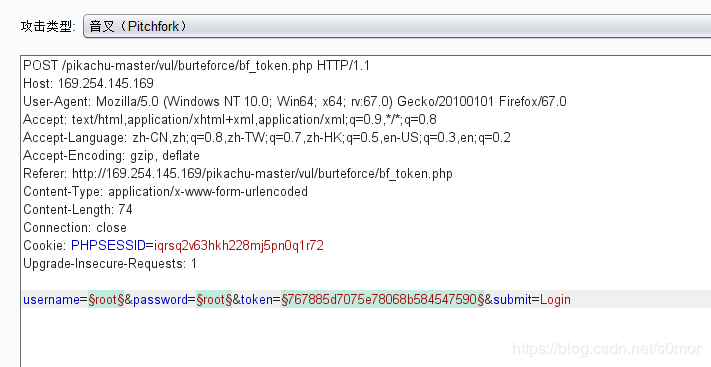
Task: Click the User-Agent header line
Action: pos(295,101)
